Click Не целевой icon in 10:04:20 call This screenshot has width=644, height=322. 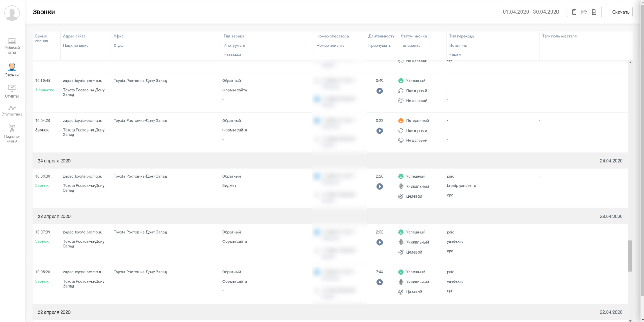click(x=401, y=141)
